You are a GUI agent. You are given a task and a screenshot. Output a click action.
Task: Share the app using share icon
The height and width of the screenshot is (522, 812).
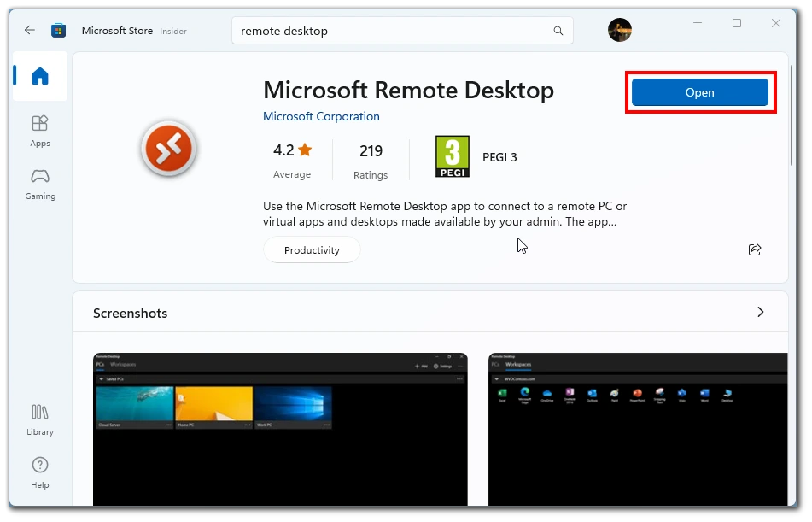coord(755,249)
